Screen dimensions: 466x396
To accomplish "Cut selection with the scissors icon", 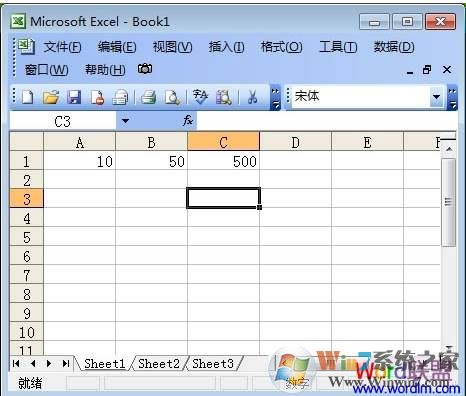I will pos(252,98).
